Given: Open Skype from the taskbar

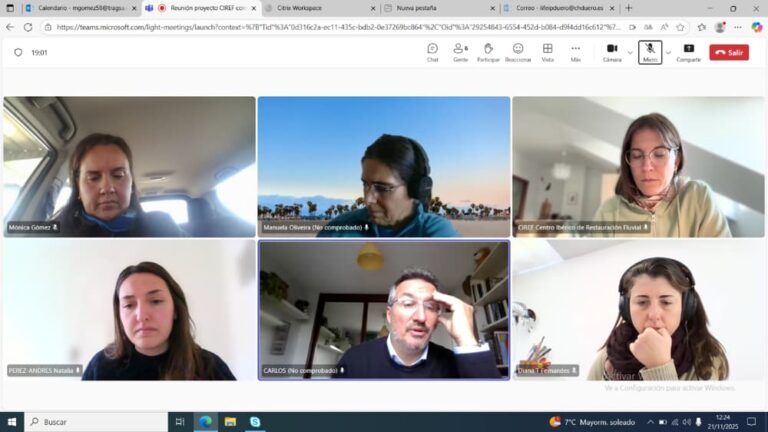Looking at the screenshot, I should 255,422.
